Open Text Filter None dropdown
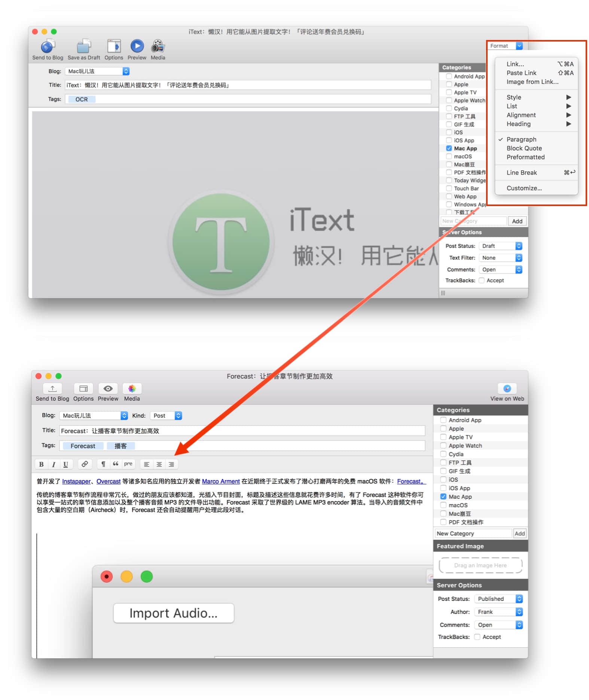589x700 pixels. 501,258
